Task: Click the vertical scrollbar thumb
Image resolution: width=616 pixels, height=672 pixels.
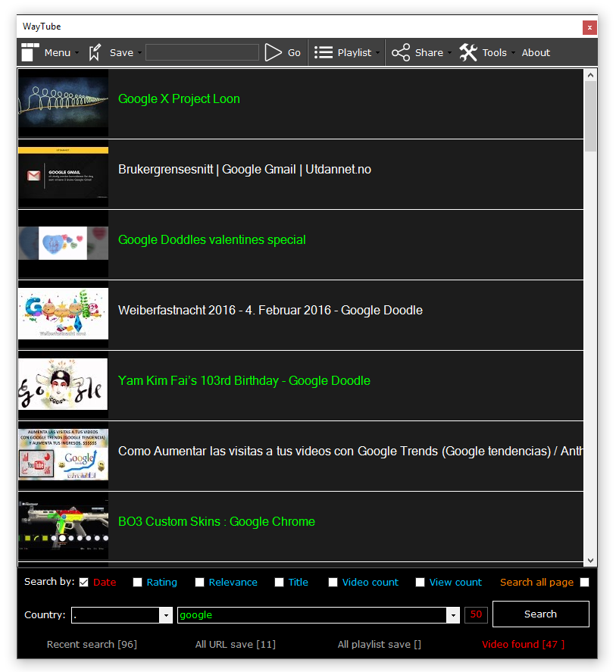Action: pyautogui.click(x=591, y=116)
